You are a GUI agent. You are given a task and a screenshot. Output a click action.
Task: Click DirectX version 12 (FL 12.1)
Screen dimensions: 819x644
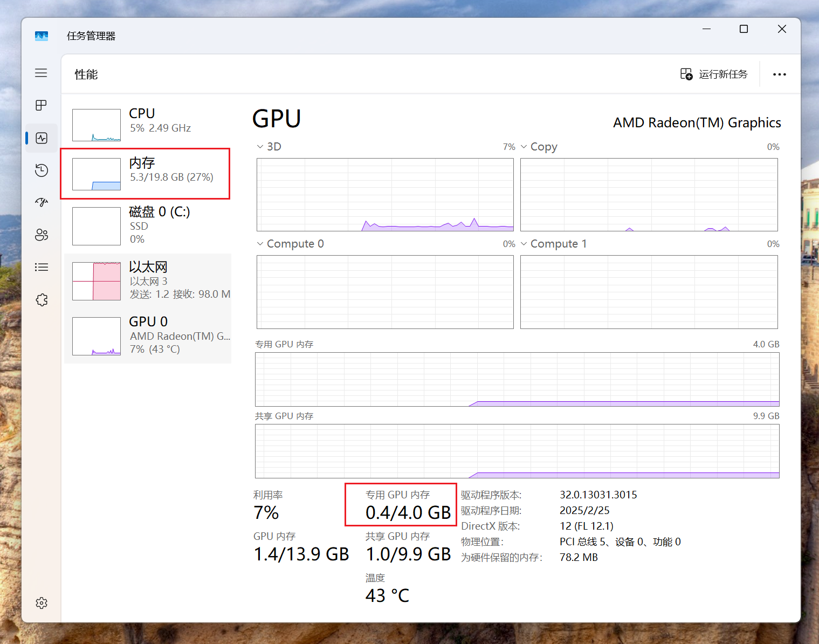point(587,526)
